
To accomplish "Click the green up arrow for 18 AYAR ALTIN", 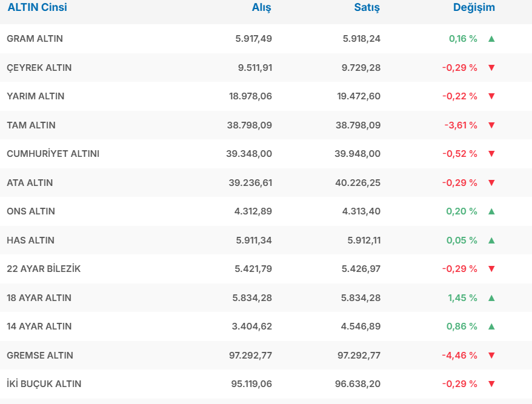I will pyautogui.click(x=491, y=298).
